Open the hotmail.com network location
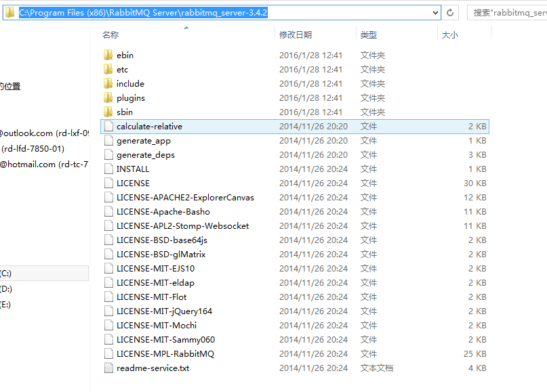The image size is (547, 392). point(44,164)
